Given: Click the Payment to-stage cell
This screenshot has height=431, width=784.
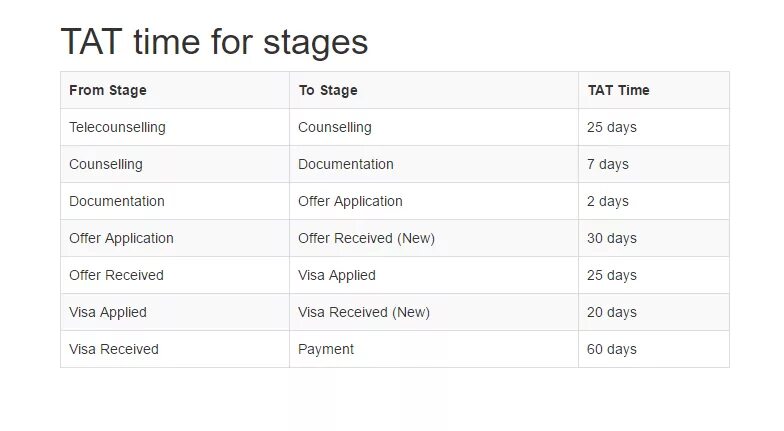Looking at the screenshot, I should pyautogui.click(x=326, y=349).
